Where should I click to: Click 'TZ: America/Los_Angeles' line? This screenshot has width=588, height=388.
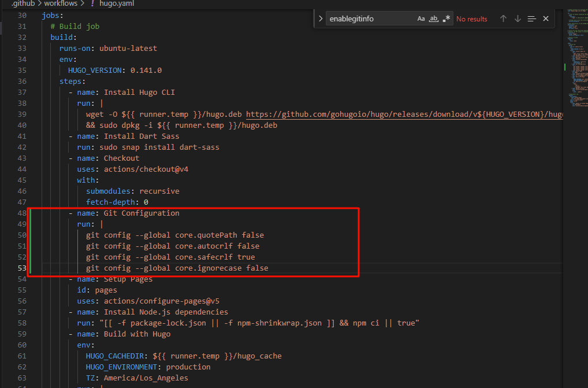point(137,378)
